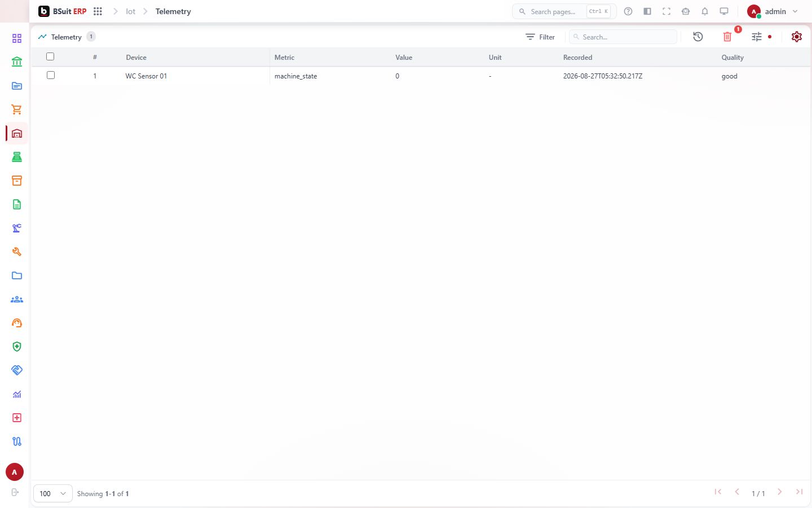The image size is (812, 508).
Task: Expand the admin user menu
Action: pyautogui.click(x=773, y=11)
